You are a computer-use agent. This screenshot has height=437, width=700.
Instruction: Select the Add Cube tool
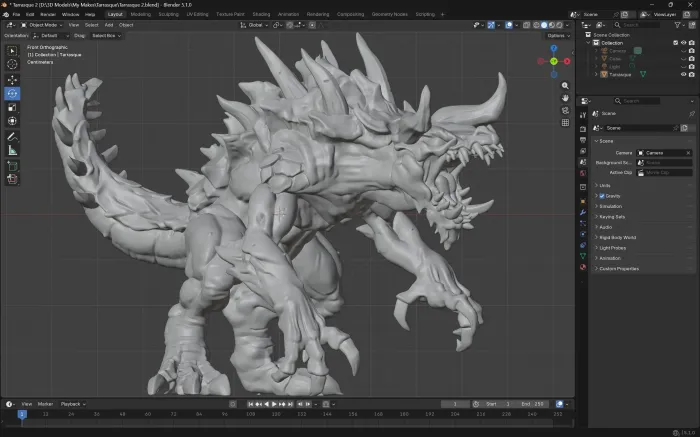pyautogui.click(x=12, y=166)
